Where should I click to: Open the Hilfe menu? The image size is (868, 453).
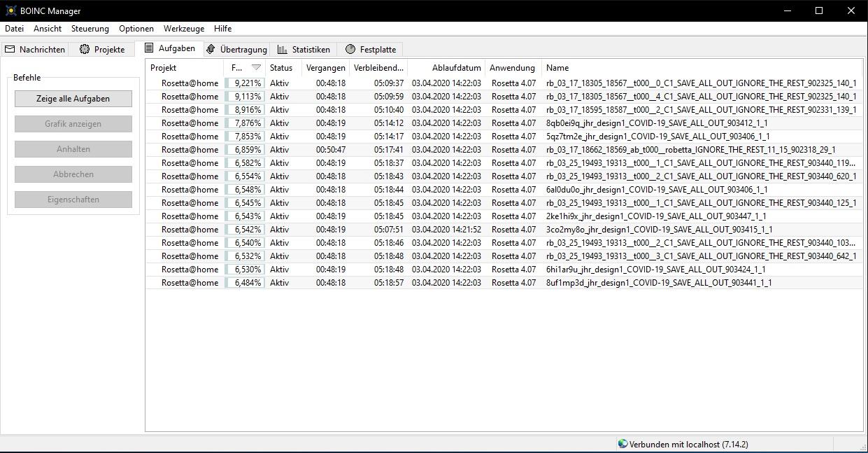pyautogui.click(x=223, y=29)
